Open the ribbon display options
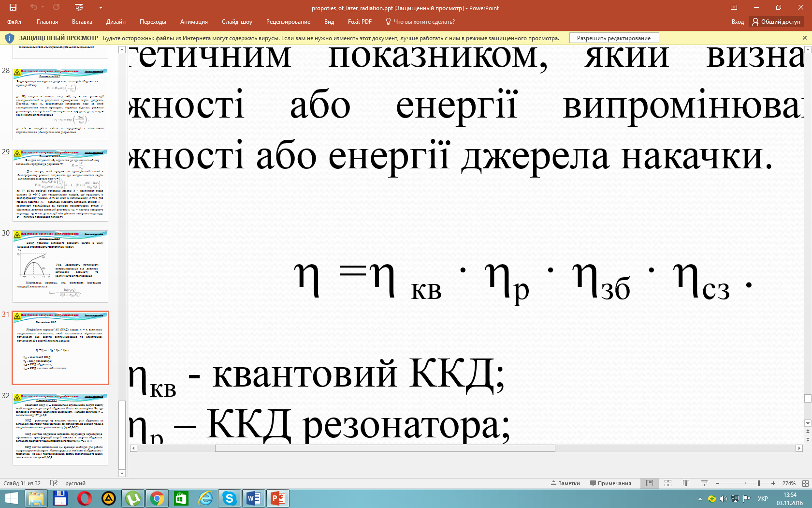The width and height of the screenshot is (812, 508). coord(734,7)
